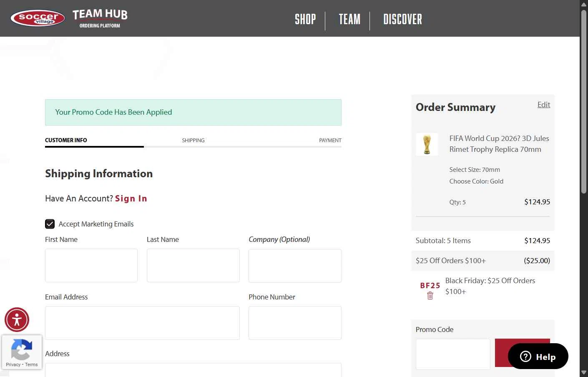Click the FIFA World Cup trophy product name
Viewport: 588px width, 377px height.
pos(499,144)
